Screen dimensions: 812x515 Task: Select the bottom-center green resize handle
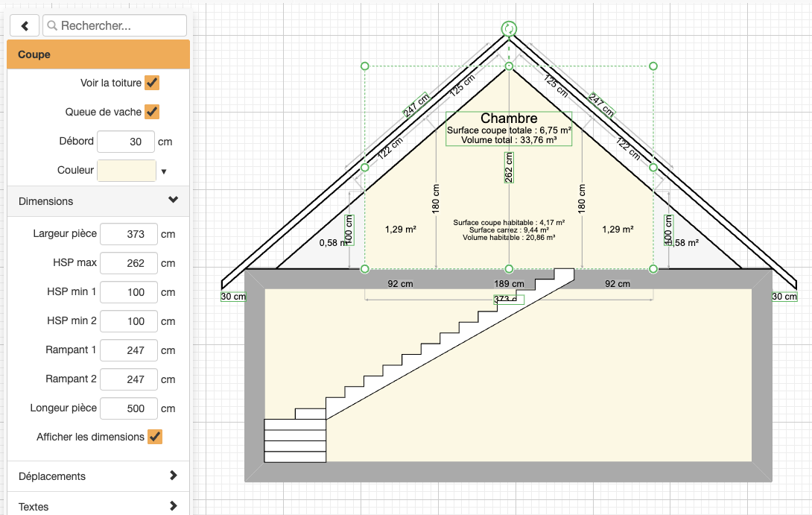[509, 268]
